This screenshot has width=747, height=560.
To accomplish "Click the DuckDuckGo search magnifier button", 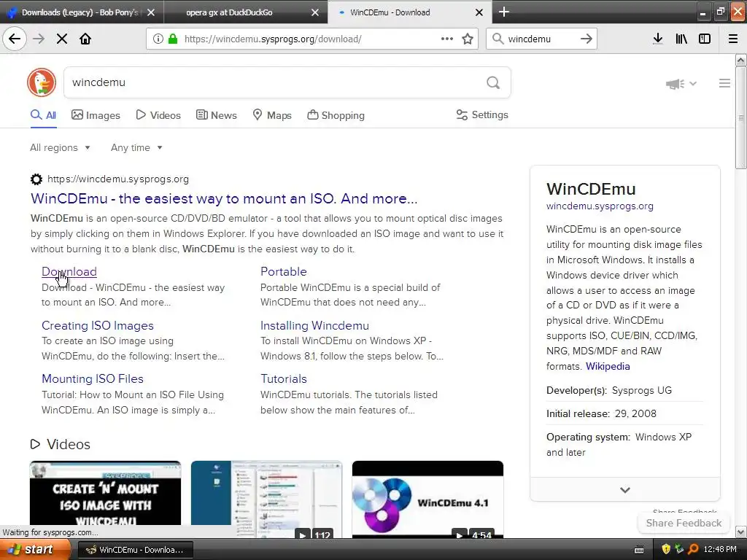I will click(x=493, y=83).
